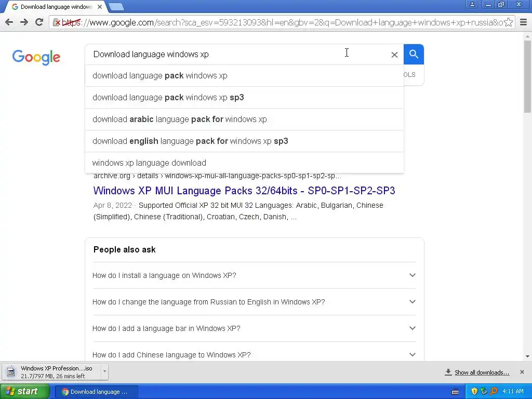Open the Chrome hamburger menu
This screenshot has width=532, height=399.
[524, 22]
